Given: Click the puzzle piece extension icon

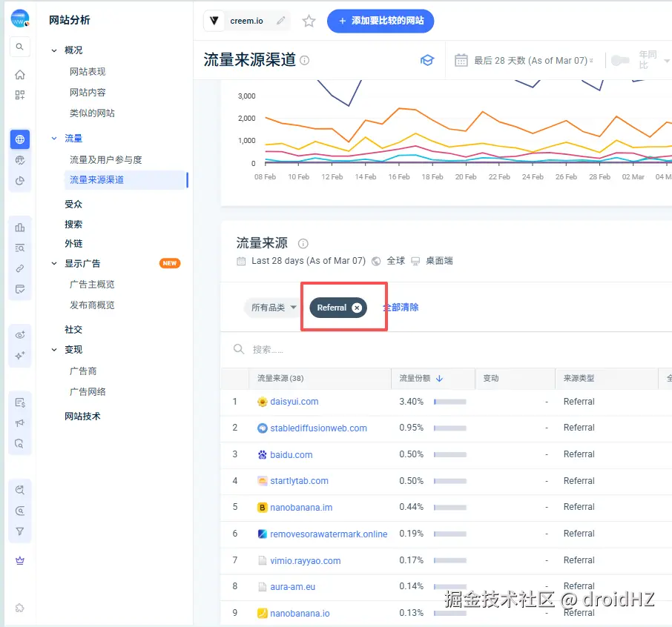Looking at the screenshot, I should [x=20, y=608].
